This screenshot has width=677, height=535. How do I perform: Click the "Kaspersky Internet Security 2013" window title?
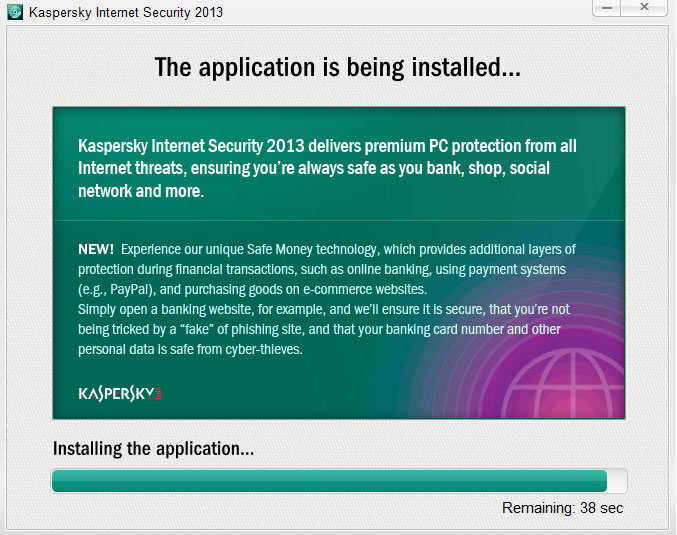(x=126, y=13)
